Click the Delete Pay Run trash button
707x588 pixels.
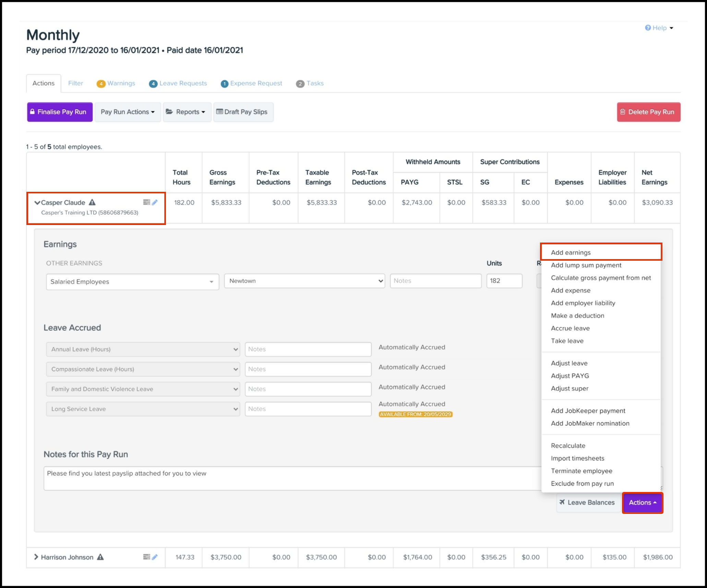pos(648,112)
